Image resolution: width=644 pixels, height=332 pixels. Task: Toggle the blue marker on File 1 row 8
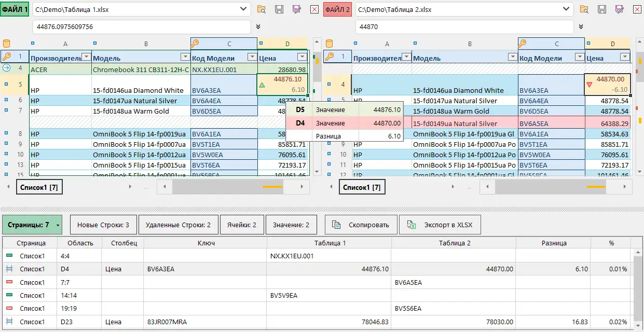pos(6,133)
